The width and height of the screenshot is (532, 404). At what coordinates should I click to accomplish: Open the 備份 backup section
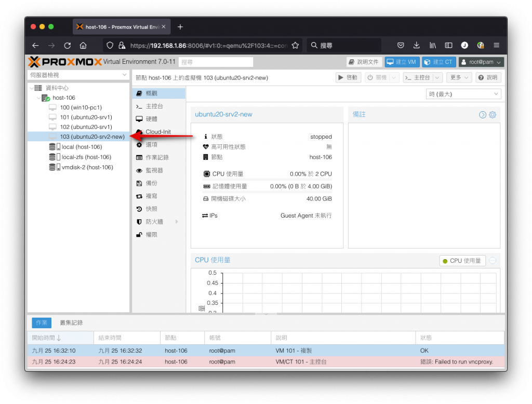[159, 183]
